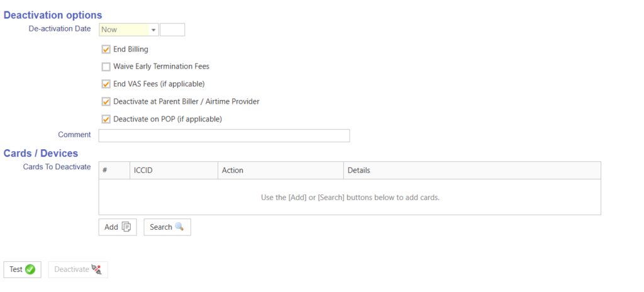Select the Details column header

472,171
